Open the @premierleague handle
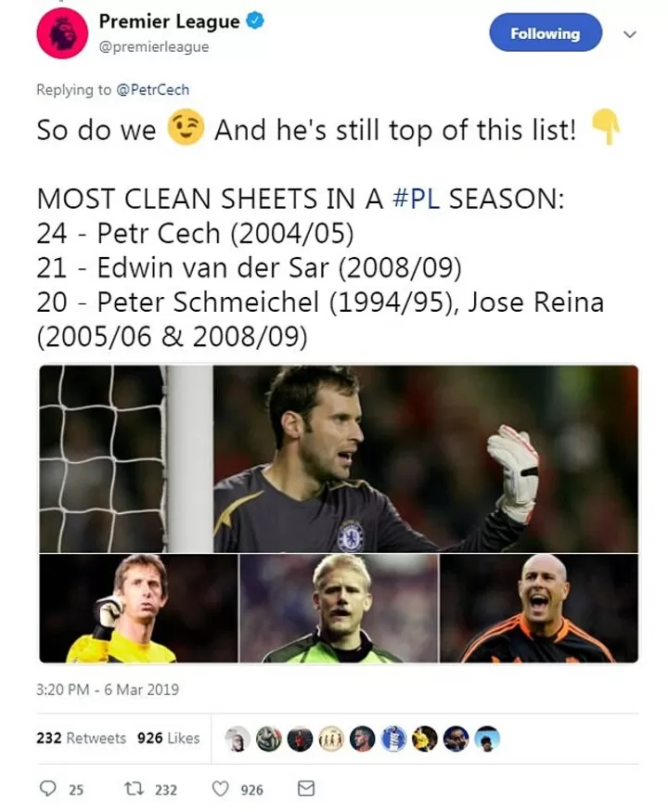 153,46
